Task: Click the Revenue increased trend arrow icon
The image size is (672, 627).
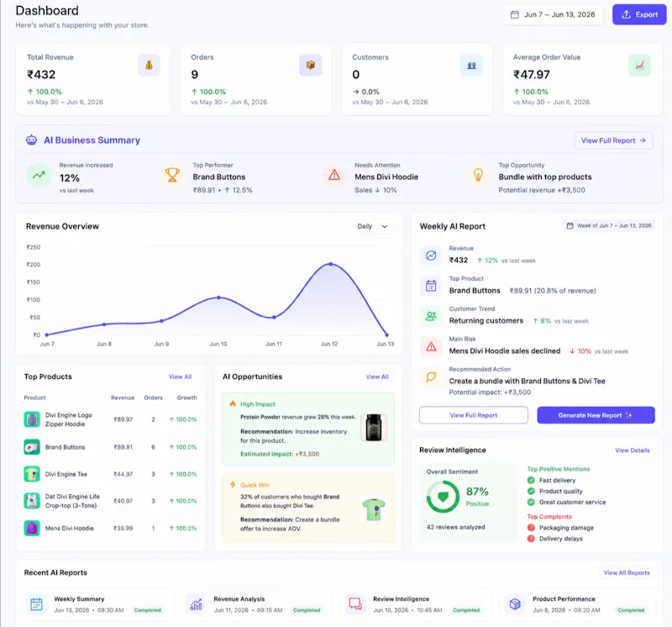Action: point(39,175)
